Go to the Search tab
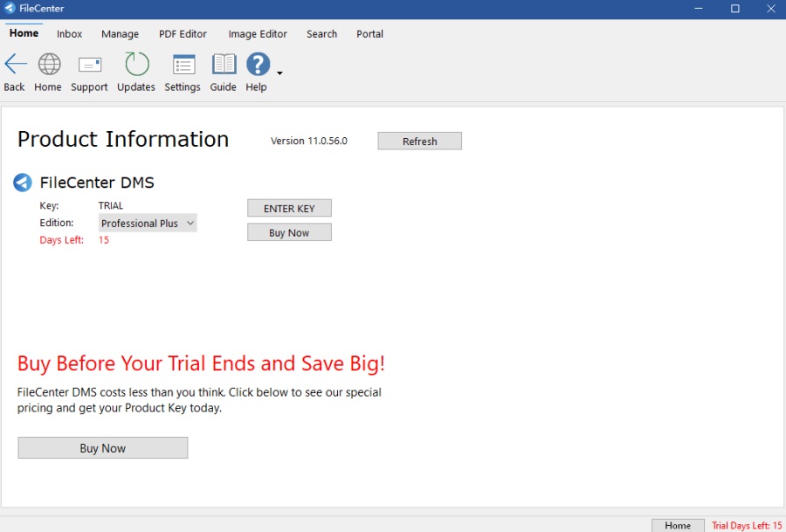The image size is (786, 532). pos(321,34)
